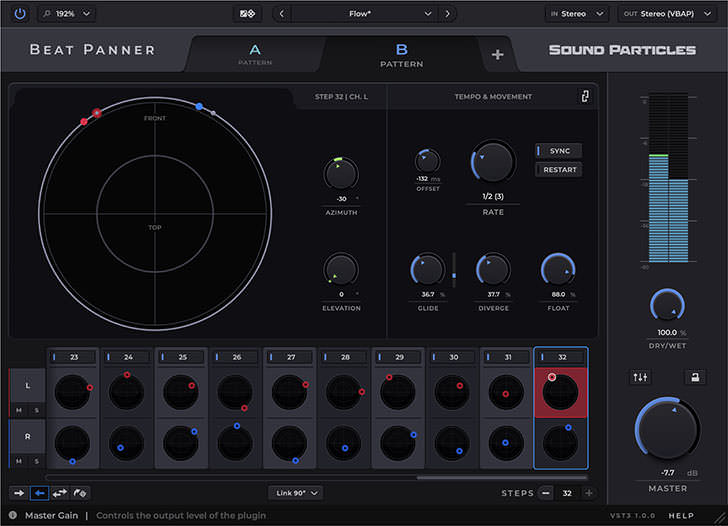The height and width of the screenshot is (526, 728).
Task: Select step 23 L channel panner cell
Action: 73,393
